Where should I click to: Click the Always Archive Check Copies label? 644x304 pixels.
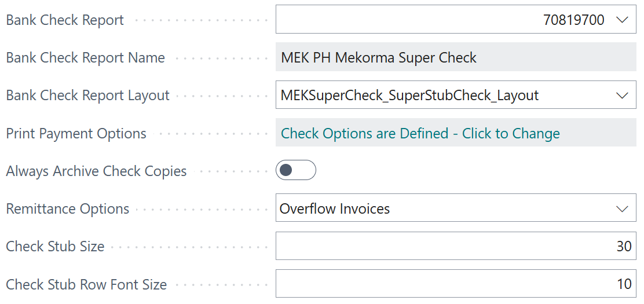tap(96, 171)
